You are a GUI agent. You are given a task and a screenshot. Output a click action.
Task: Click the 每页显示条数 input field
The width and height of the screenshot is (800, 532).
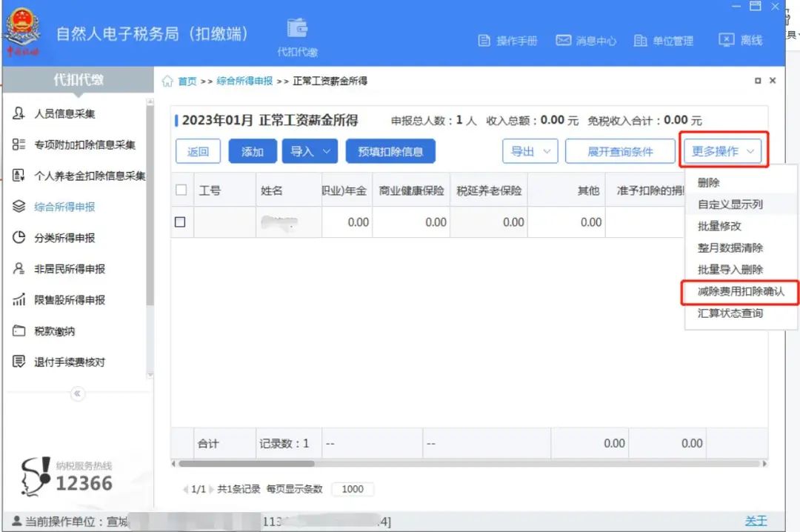353,489
